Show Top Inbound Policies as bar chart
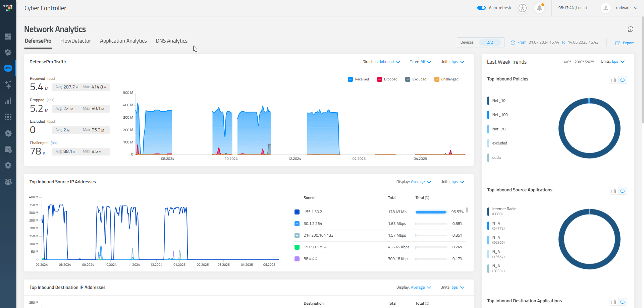The width and height of the screenshot is (644, 308). (x=614, y=80)
